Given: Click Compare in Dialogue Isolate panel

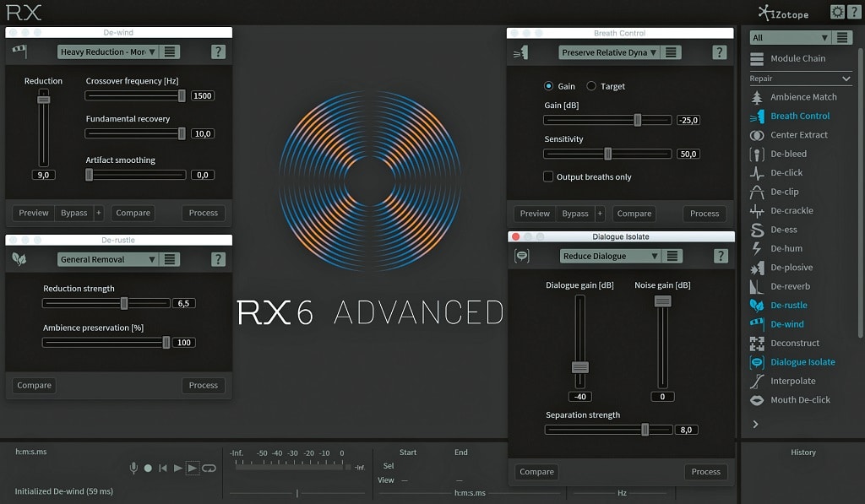Looking at the screenshot, I should 536,472.
